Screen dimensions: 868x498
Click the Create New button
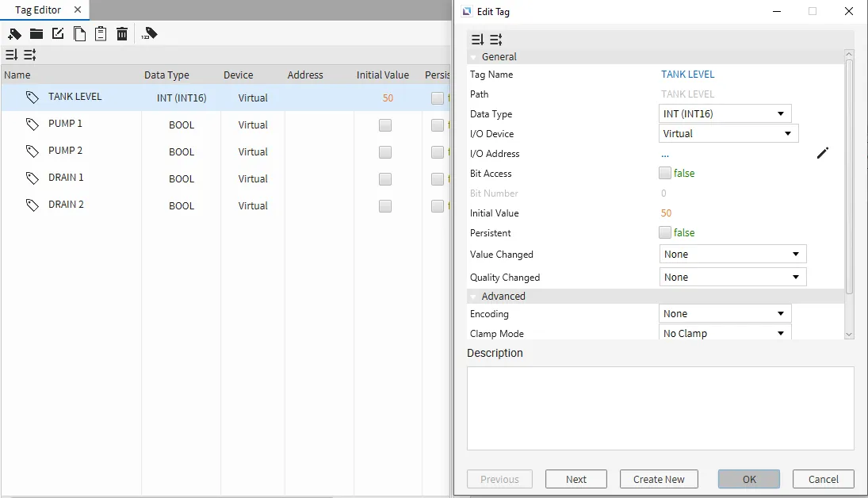(x=659, y=479)
